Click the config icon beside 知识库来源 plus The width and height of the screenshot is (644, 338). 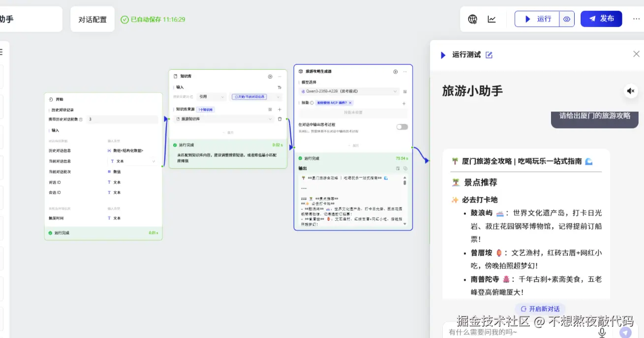tap(270, 109)
